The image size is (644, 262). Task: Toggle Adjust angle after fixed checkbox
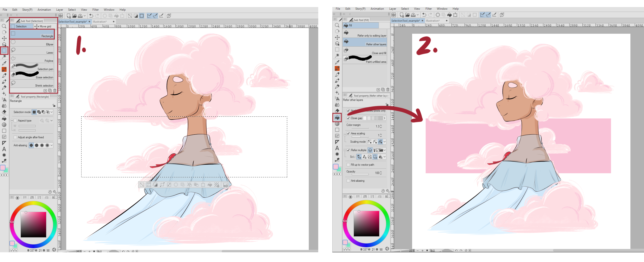15,137
